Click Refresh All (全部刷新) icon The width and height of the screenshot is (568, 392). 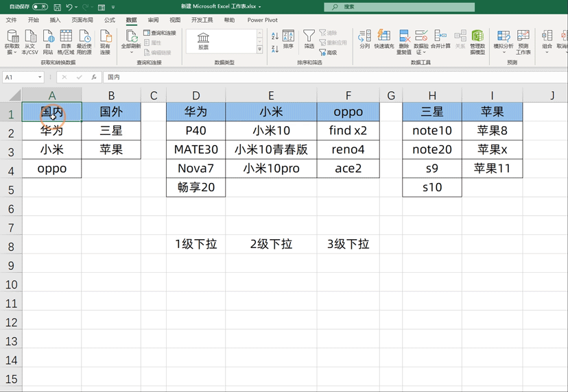[x=131, y=36]
